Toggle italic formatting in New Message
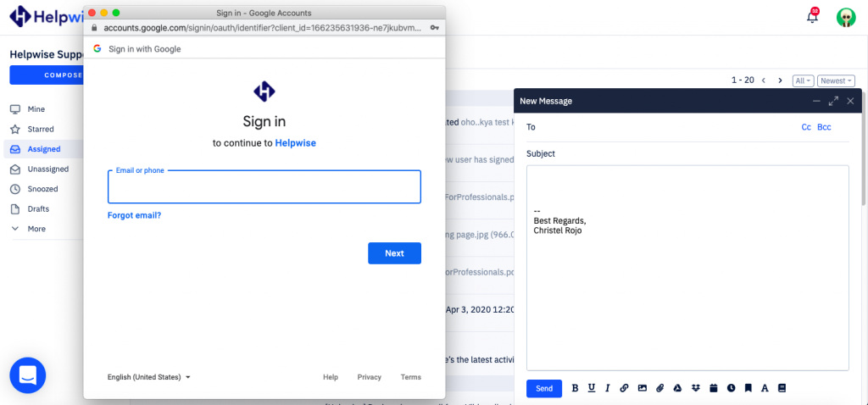 (607, 388)
